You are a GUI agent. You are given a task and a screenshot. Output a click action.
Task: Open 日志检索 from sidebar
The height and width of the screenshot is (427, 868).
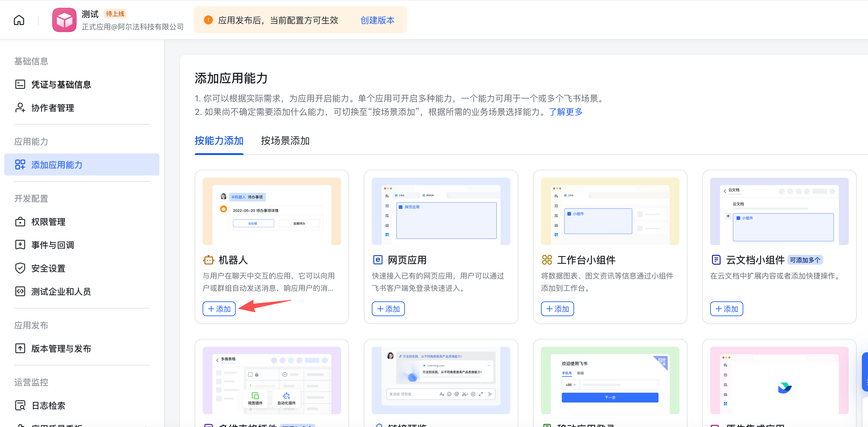[48, 406]
